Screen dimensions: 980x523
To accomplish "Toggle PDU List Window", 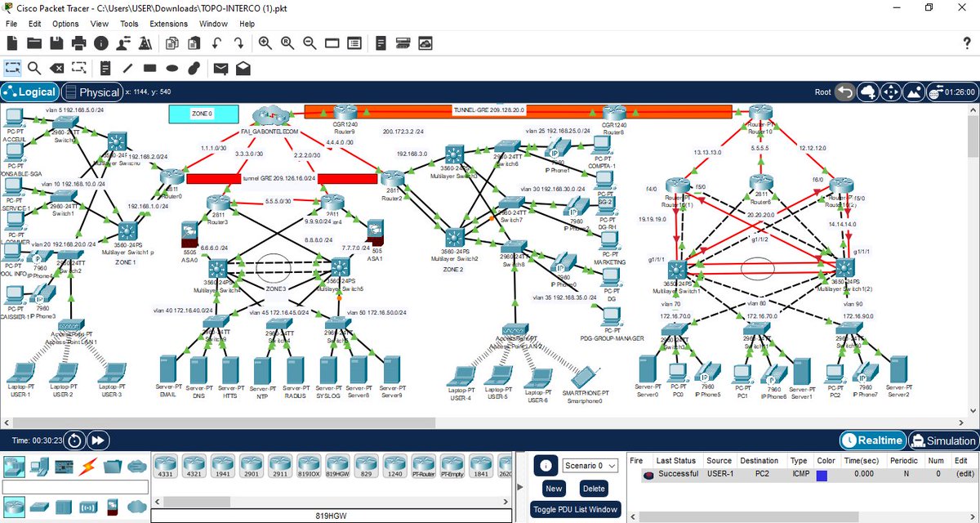I will pos(576,509).
